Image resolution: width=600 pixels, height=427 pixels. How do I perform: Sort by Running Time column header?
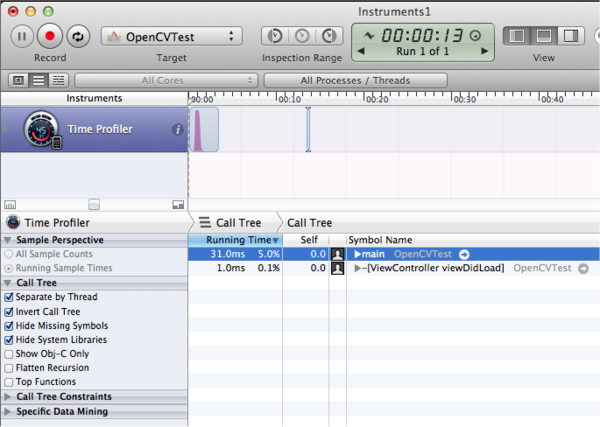tap(235, 240)
